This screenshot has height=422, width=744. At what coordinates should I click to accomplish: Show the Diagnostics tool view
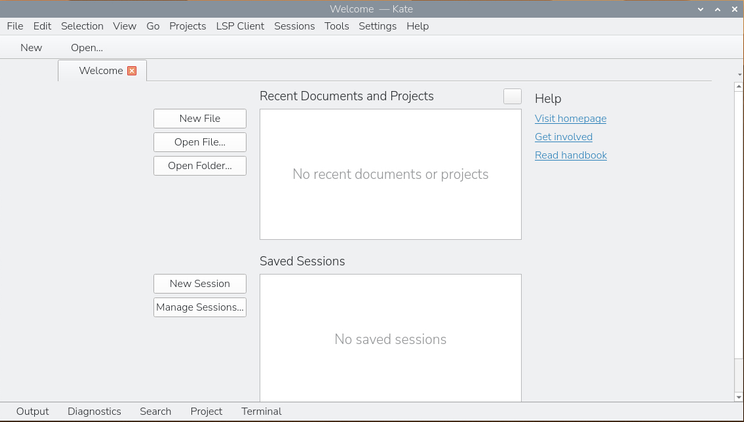pos(94,412)
